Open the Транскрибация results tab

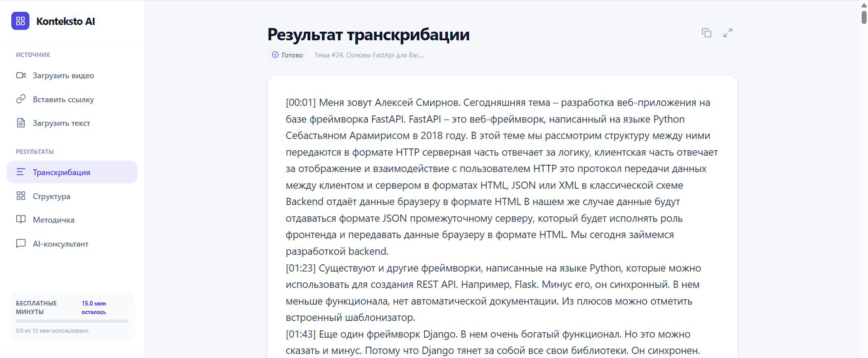click(72, 172)
